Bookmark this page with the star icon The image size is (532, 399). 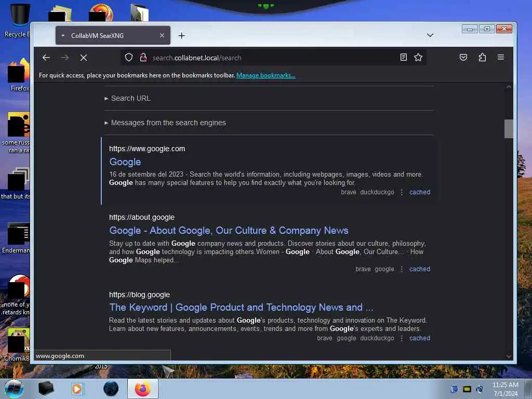(x=418, y=57)
